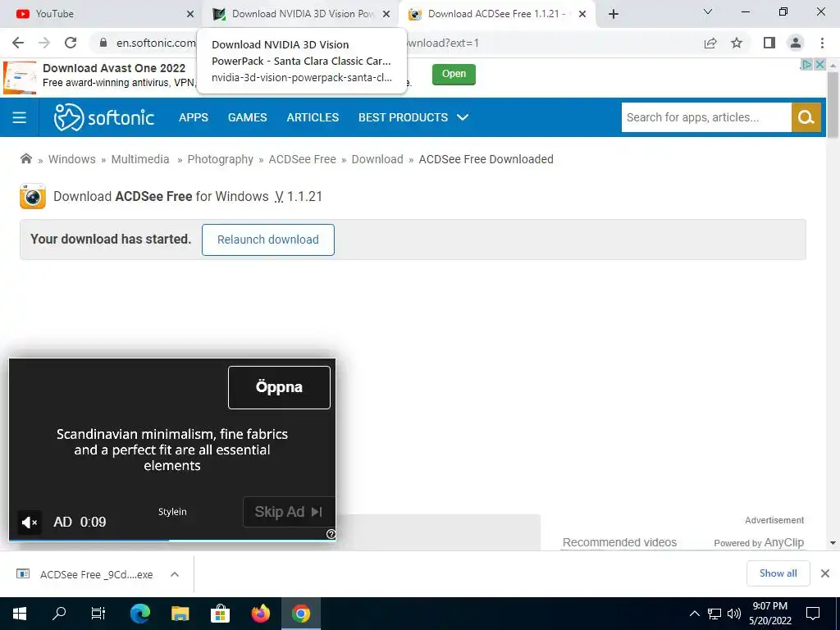Open the Chrome profile avatar menu
840x630 pixels.
click(x=796, y=43)
